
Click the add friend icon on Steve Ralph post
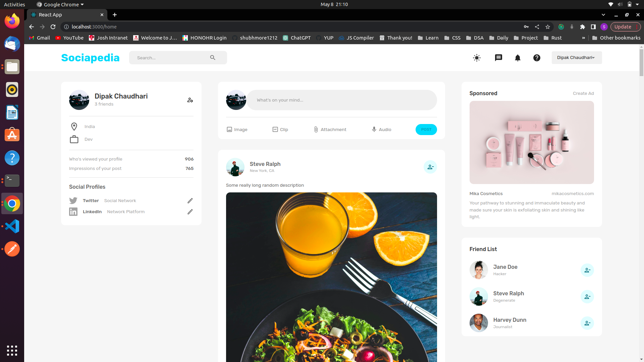430,167
